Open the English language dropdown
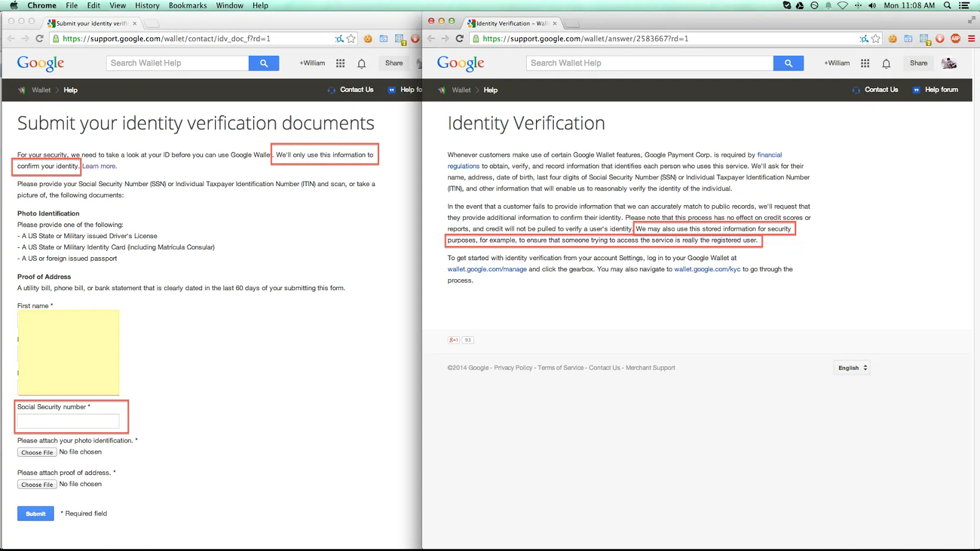 pos(852,368)
